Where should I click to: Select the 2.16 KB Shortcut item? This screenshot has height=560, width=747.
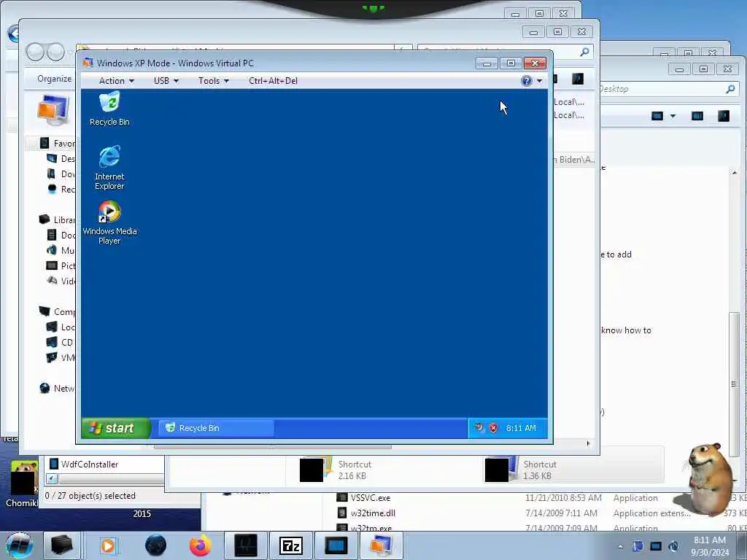336,470
